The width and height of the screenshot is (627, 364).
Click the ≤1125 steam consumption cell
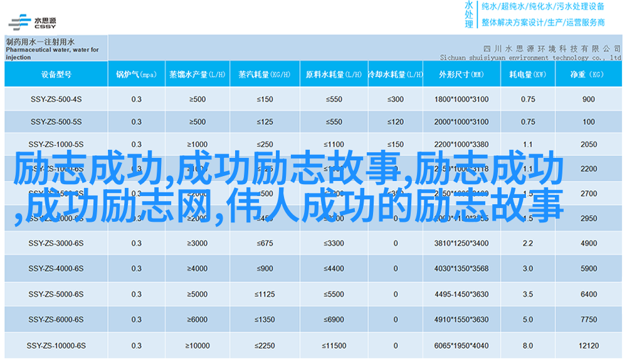pos(265,294)
